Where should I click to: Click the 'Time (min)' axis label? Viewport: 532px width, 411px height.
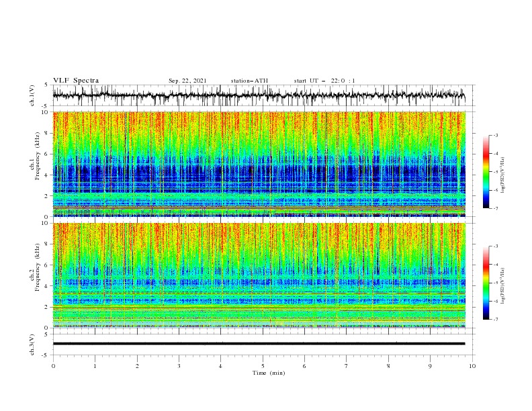click(269, 373)
